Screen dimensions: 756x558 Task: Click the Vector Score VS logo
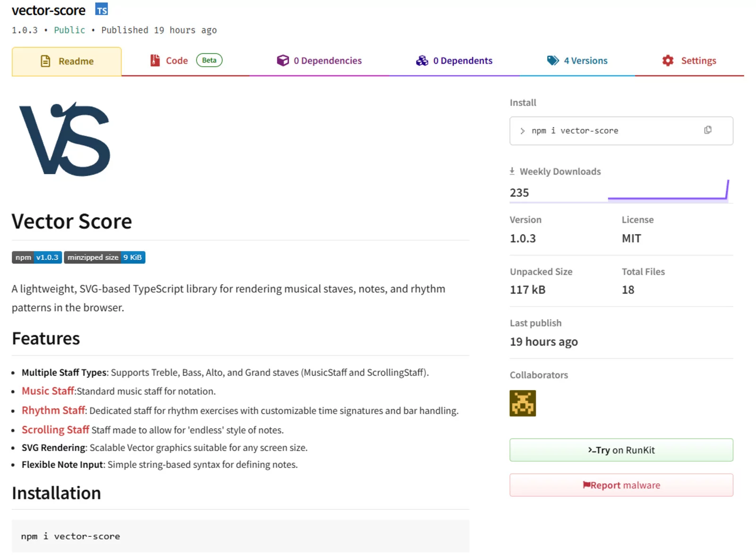[x=65, y=140]
